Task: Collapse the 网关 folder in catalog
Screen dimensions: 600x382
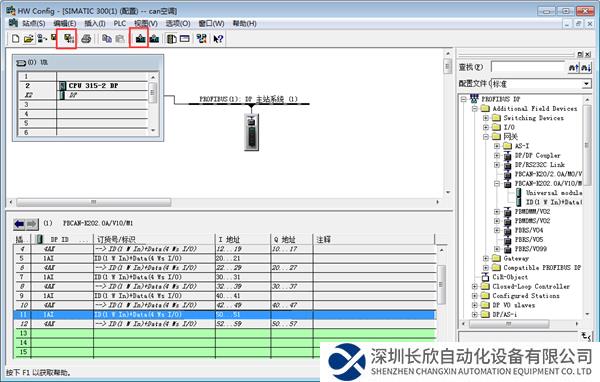Action: [x=486, y=137]
